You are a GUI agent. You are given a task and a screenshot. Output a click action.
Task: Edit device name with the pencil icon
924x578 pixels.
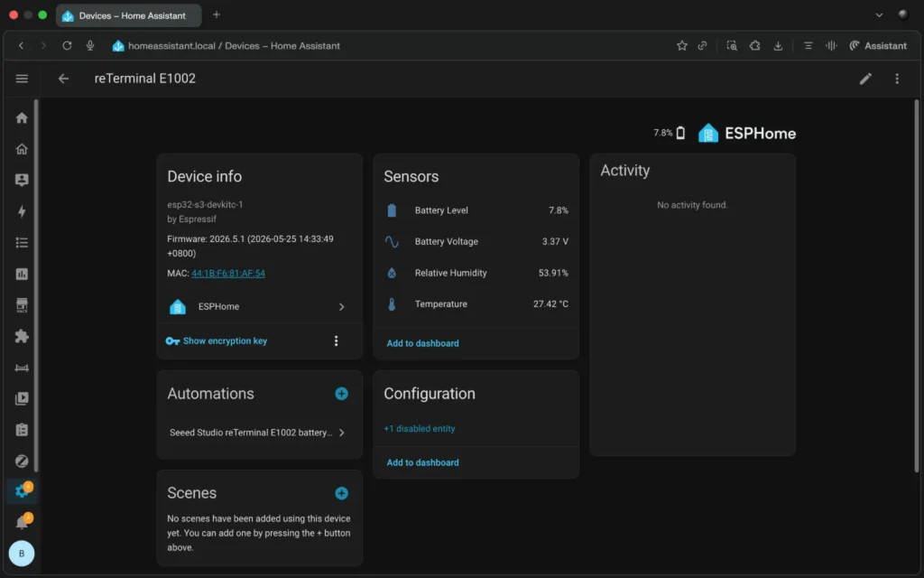pyautogui.click(x=865, y=79)
